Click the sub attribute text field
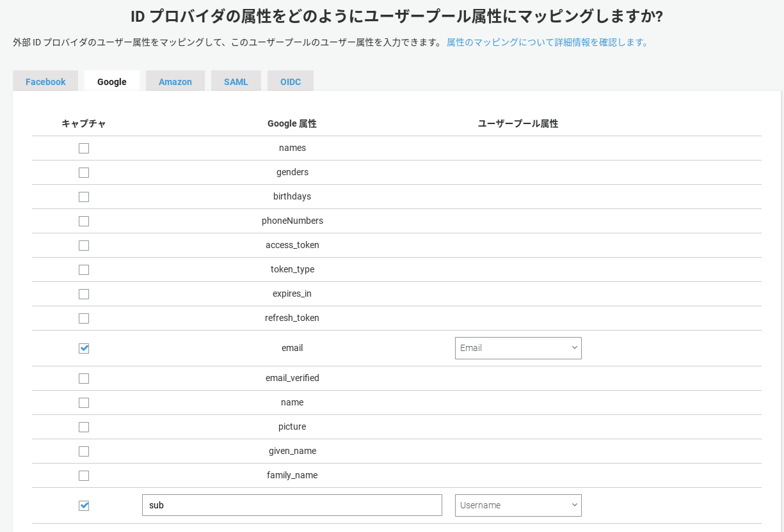The height and width of the screenshot is (532, 784). [292, 505]
